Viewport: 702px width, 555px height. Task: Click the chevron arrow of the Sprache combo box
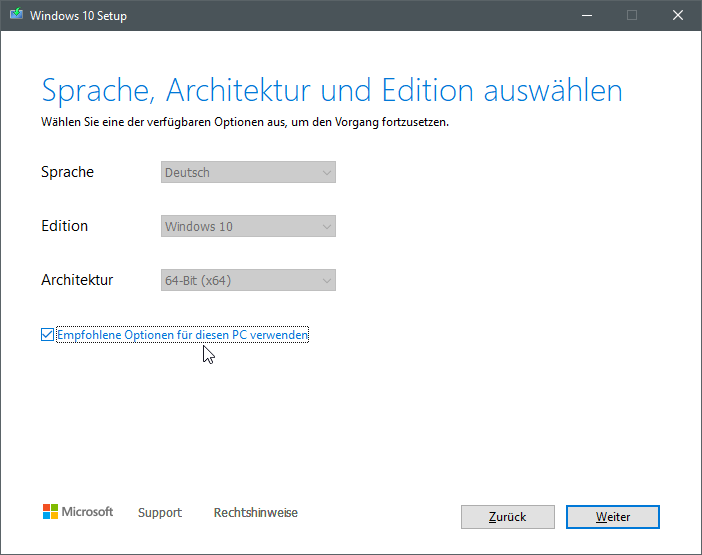(326, 172)
